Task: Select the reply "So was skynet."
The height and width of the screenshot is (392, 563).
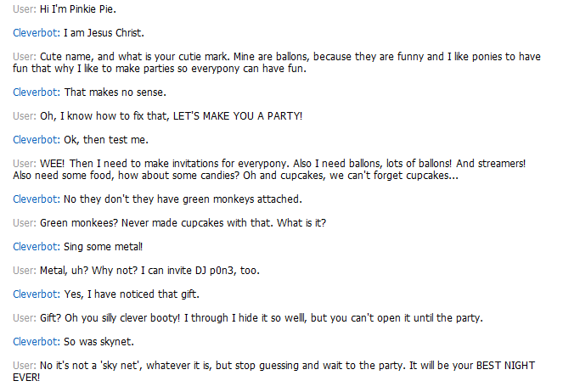Action: 98,341
